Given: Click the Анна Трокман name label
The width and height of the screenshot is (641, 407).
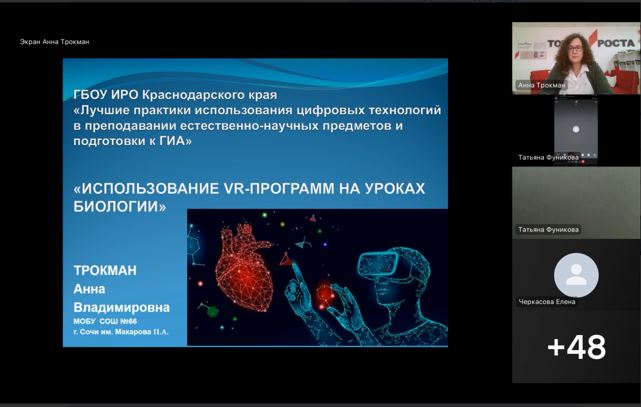Looking at the screenshot, I should (x=542, y=86).
